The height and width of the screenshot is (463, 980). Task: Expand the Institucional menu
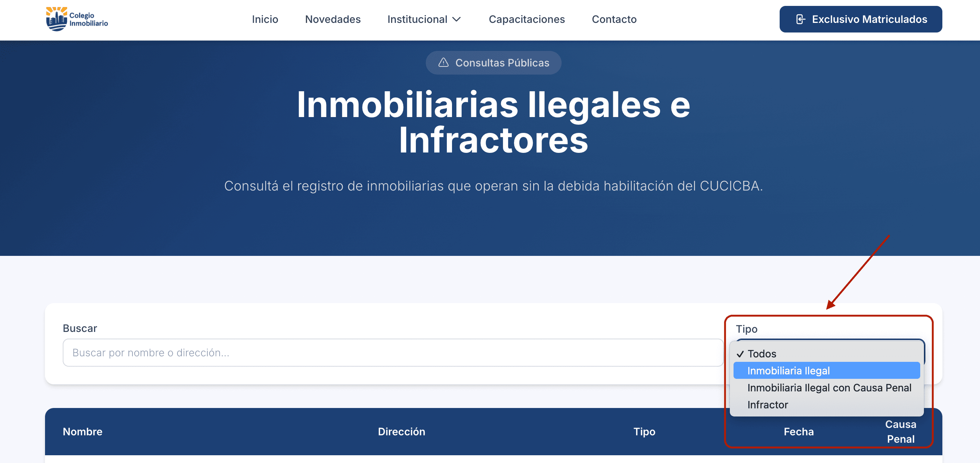[424, 20]
